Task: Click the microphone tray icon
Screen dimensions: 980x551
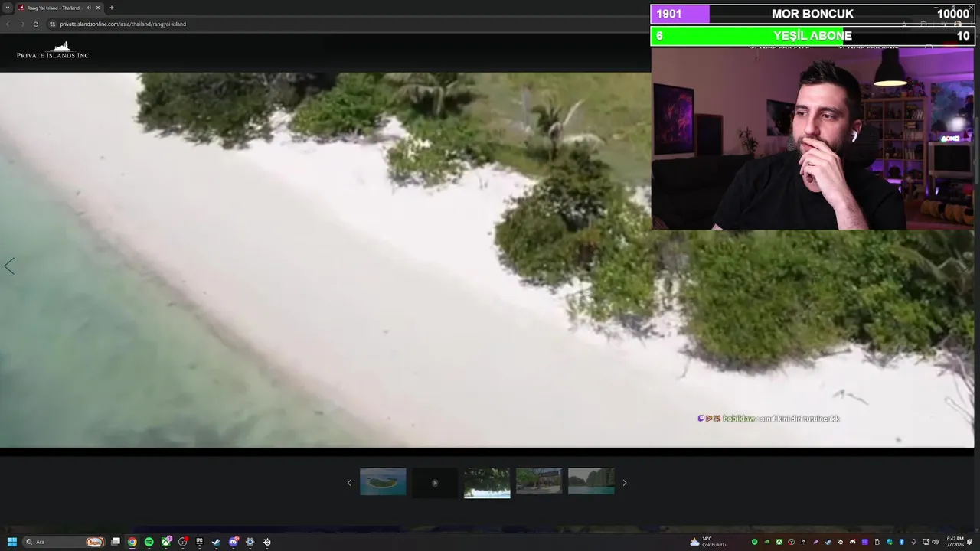Action: coord(913,542)
